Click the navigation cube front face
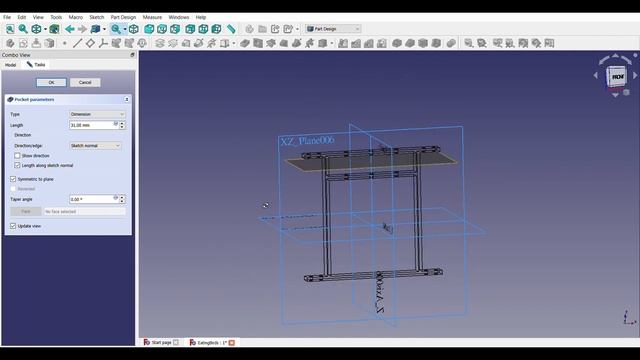Screen dimensions: 640x360 click(x=617, y=76)
